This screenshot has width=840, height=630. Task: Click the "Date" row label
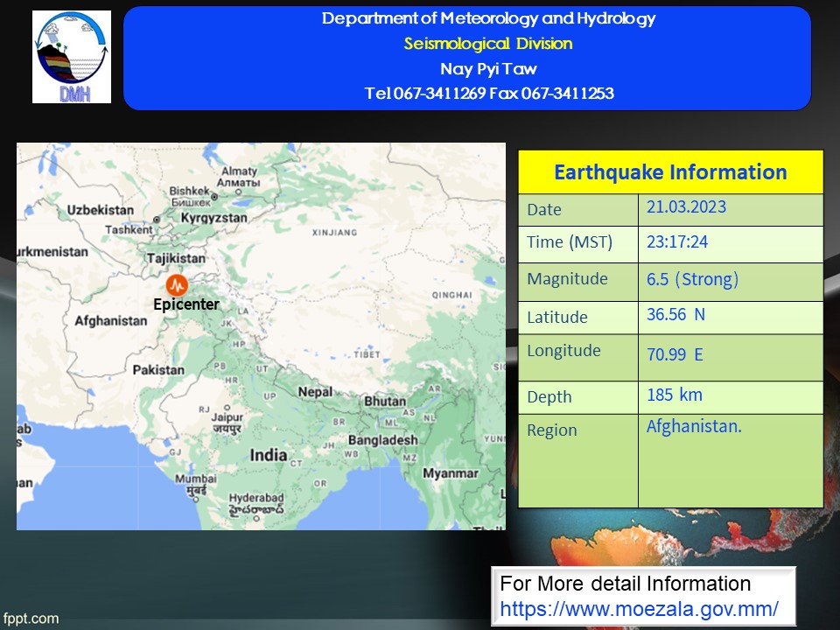coord(544,209)
